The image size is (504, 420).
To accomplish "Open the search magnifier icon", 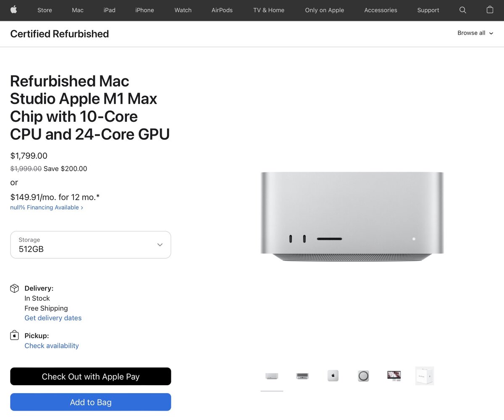I will 463,10.
